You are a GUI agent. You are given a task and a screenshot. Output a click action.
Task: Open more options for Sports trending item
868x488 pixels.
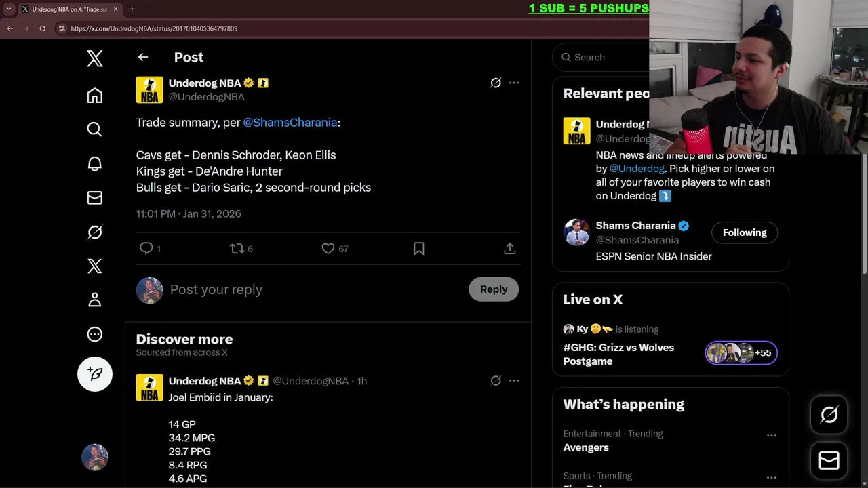pos(771,478)
